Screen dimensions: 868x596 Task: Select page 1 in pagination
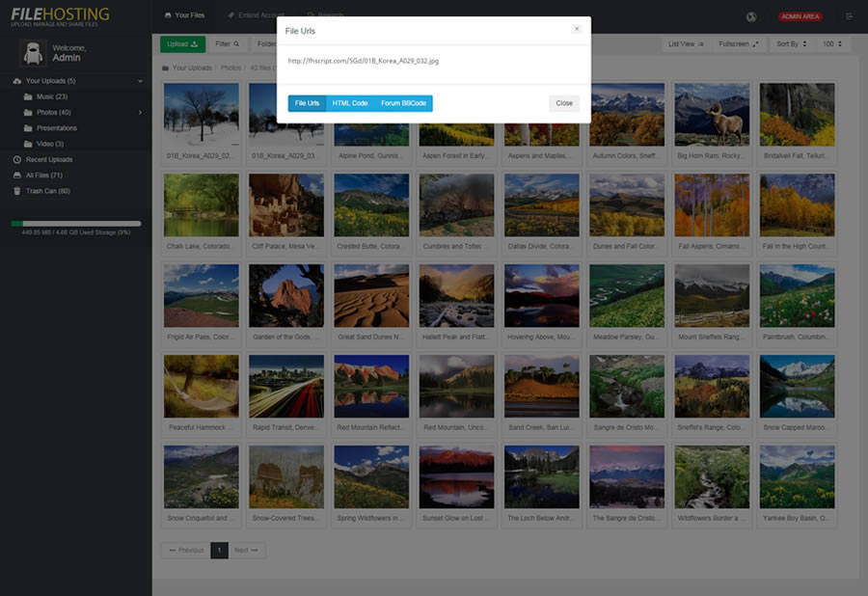pyautogui.click(x=219, y=550)
